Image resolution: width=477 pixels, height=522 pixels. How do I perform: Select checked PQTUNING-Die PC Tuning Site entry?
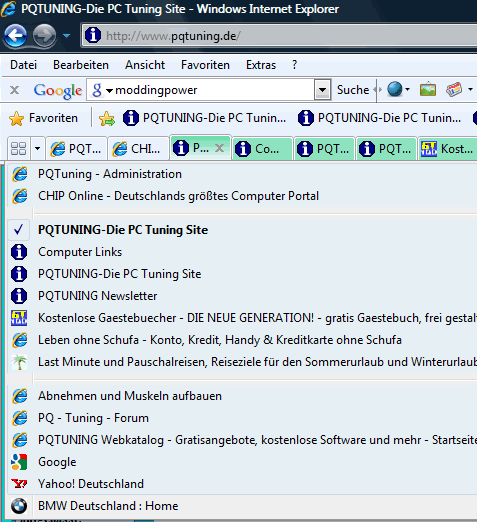click(242, 230)
